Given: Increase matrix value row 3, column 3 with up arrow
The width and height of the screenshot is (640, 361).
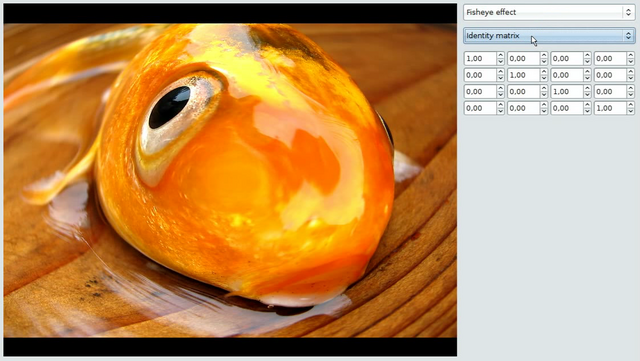Looking at the screenshot, I should click(587, 88).
